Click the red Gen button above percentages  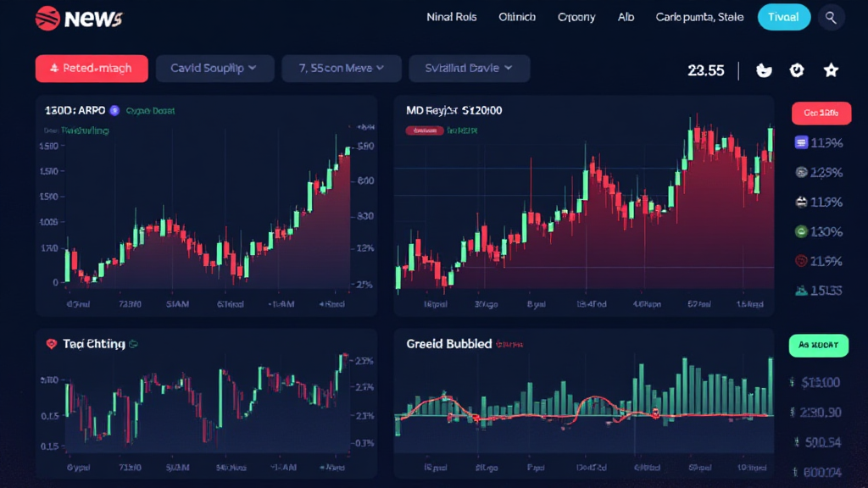[821, 113]
